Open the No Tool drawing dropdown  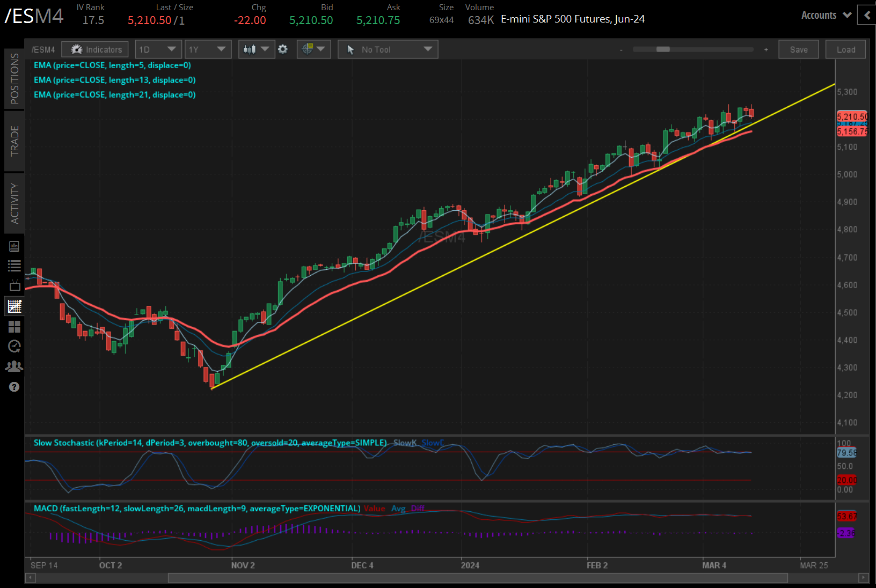click(x=388, y=49)
